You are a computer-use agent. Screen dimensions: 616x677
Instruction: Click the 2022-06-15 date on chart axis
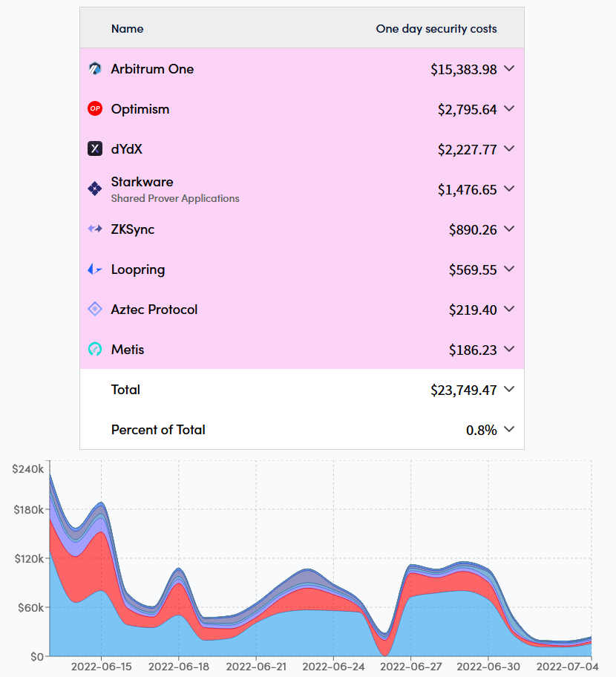[x=102, y=667]
